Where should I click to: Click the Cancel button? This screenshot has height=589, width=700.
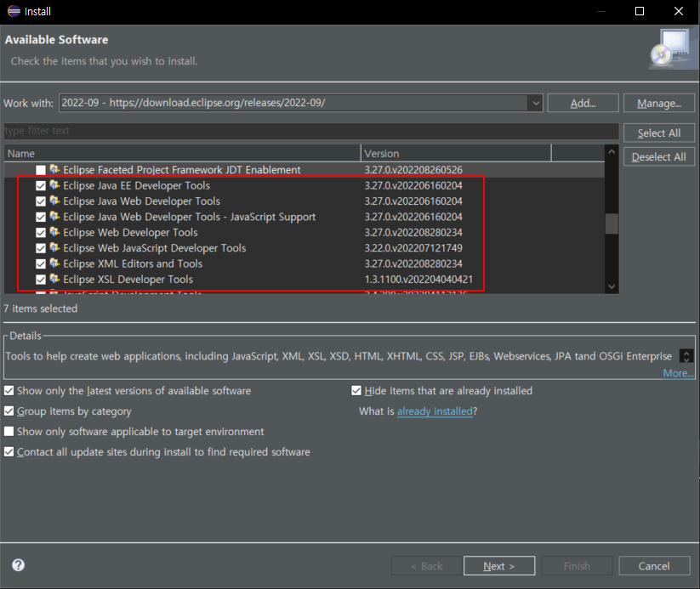654,566
